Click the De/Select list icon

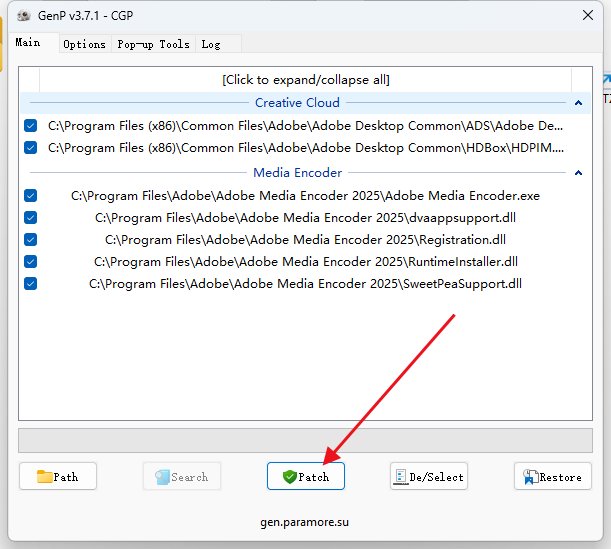(x=400, y=477)
